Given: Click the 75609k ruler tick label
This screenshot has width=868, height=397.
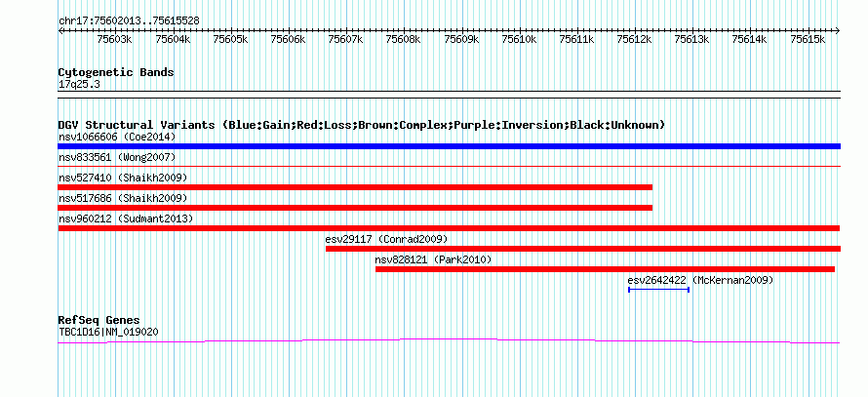Looking at the screenshot, I should pyautogui.click(x=461, y=39).
